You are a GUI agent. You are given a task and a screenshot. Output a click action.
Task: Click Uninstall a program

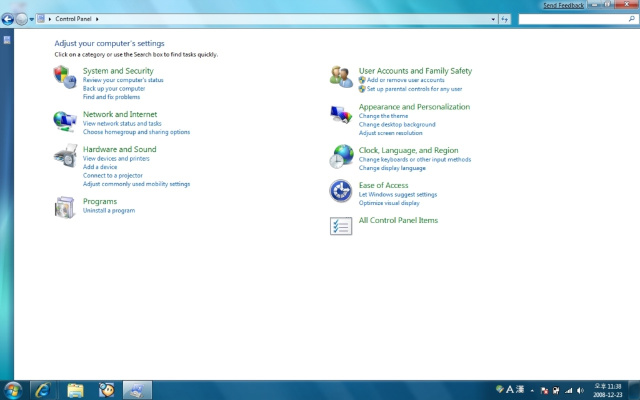109,211
